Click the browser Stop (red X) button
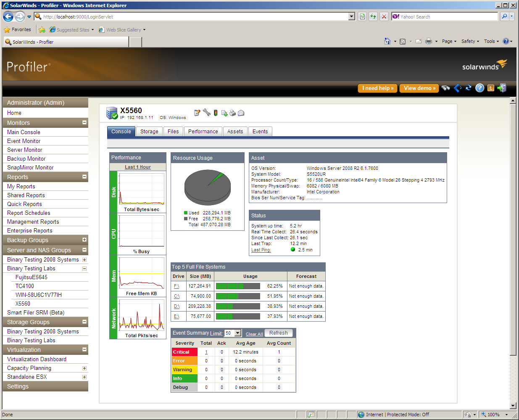This screenshot has width=519, height=420. coord(384,16)
